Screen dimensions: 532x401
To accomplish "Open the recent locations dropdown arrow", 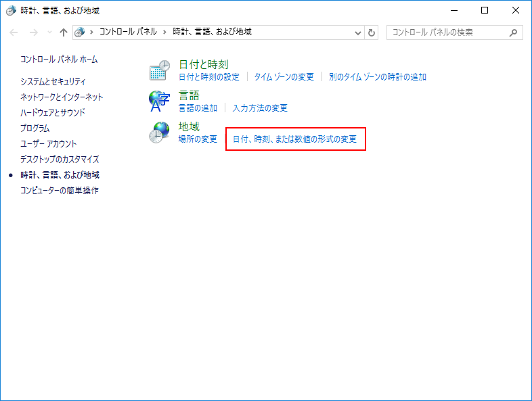I will [x=49, y=32].
